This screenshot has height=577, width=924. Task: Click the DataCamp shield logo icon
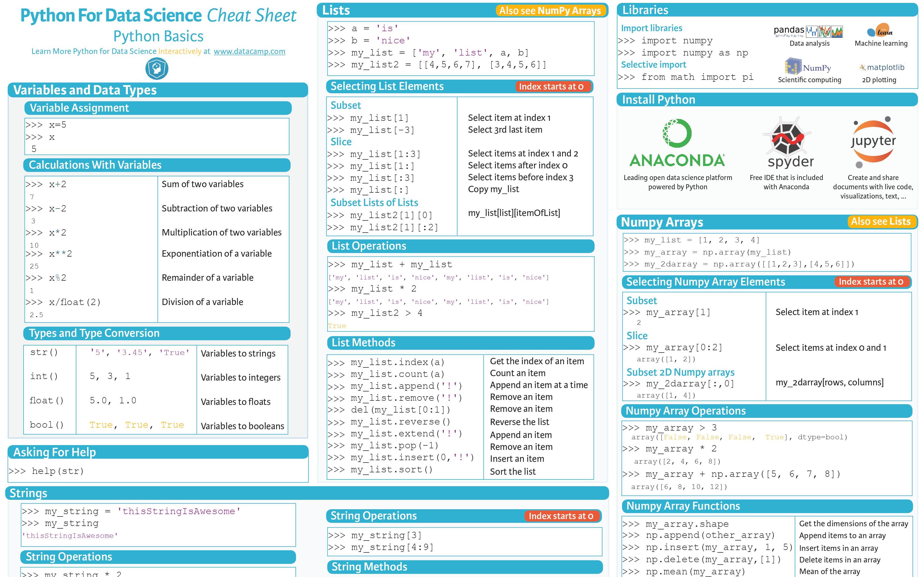[x=157, y=69]
